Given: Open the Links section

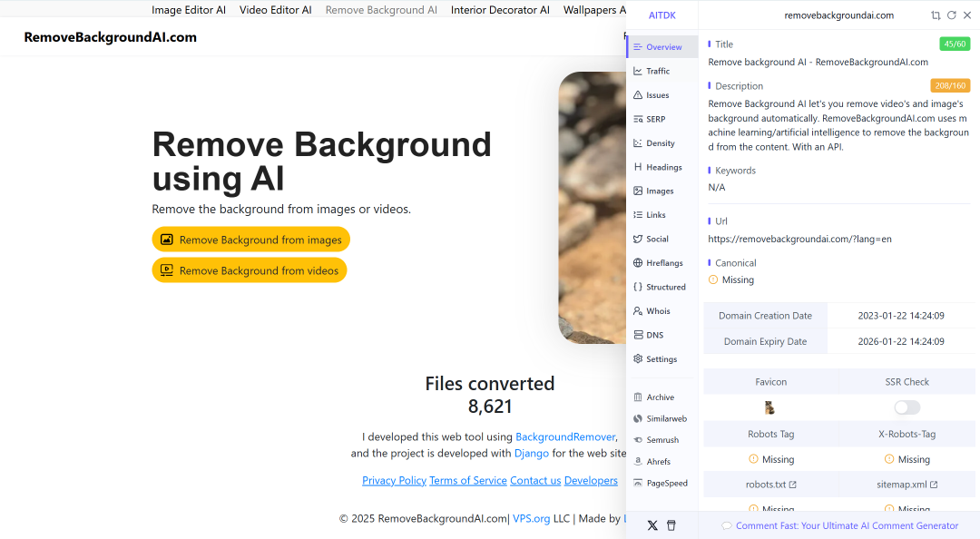Looking at the screenshot, I should coord(661,214).
